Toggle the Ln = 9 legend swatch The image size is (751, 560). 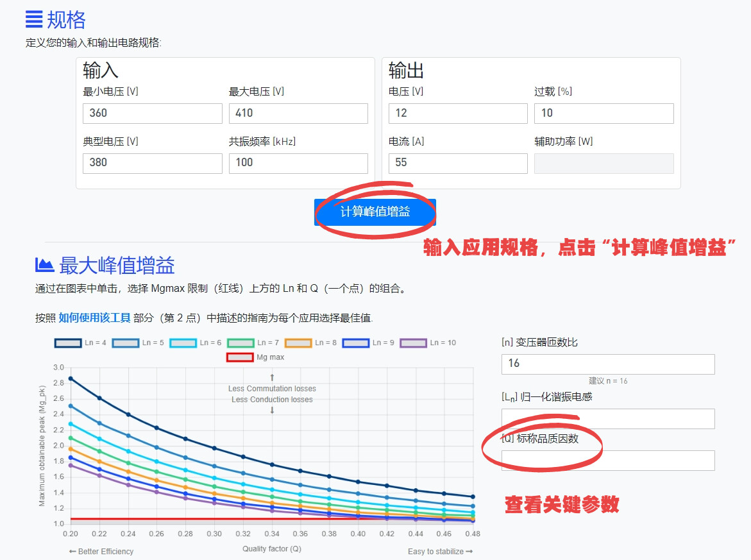356,343
